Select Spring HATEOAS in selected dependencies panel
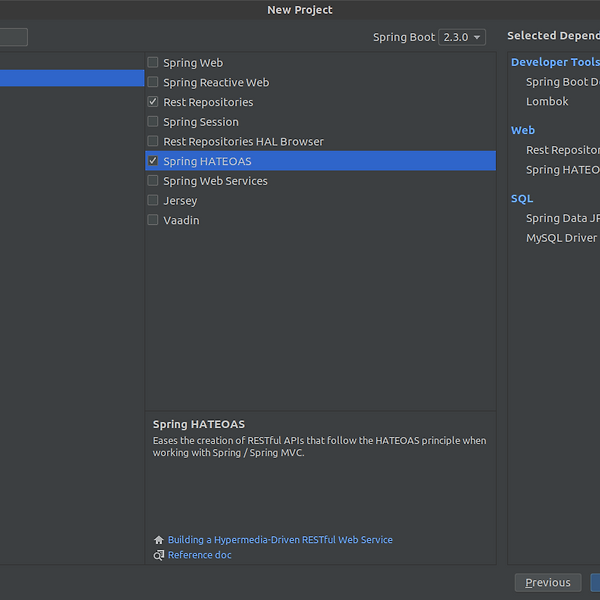Viewport: 600px width, 600px height. 562,170
